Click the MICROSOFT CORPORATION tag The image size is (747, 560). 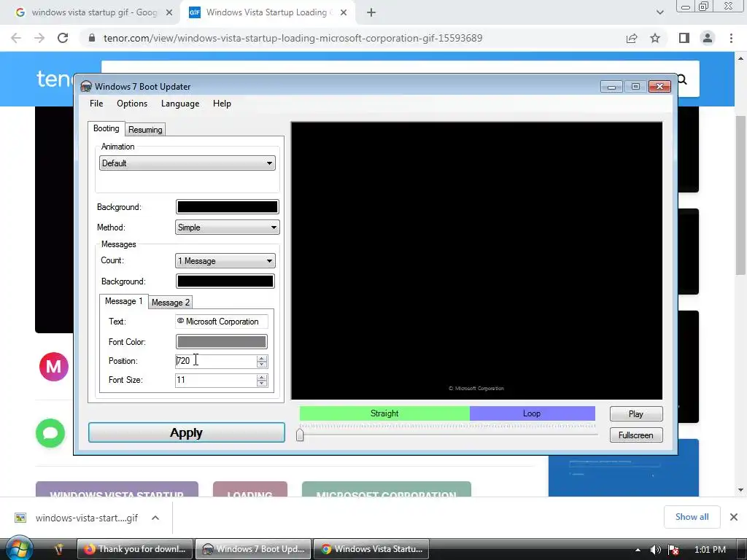(x=387, y=489)
